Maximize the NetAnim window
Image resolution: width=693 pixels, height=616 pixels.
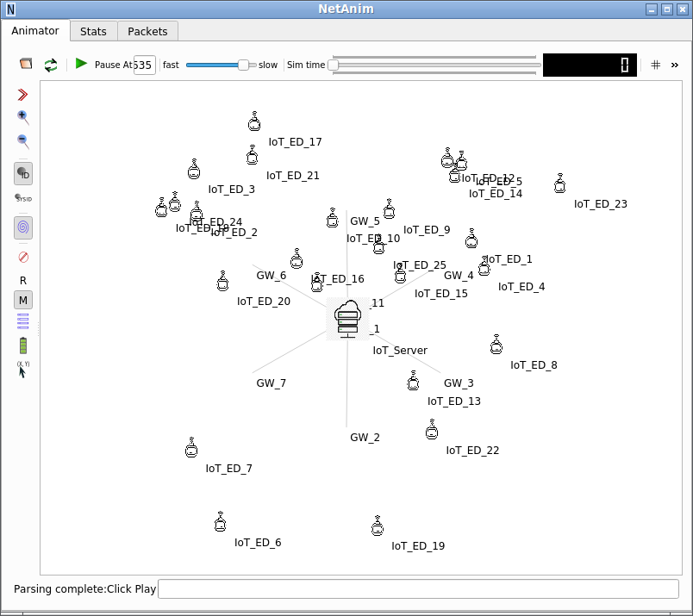point(667,9)
